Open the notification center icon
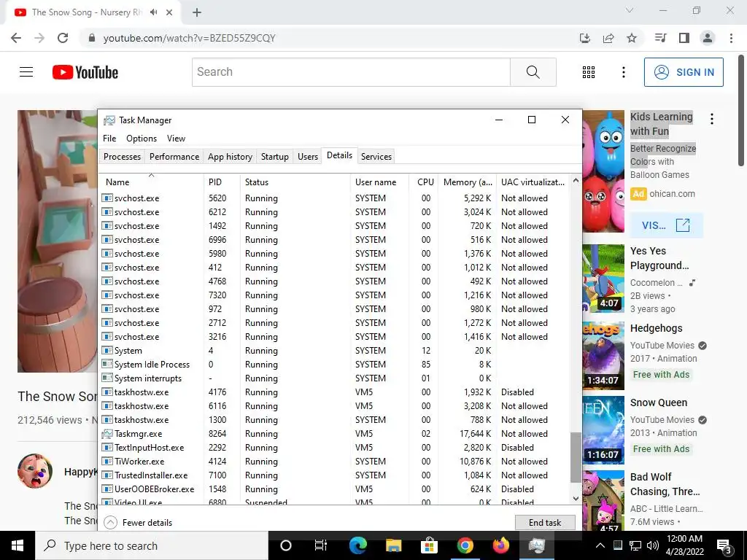This screenshot has height=560, width=747. point(724,545)
